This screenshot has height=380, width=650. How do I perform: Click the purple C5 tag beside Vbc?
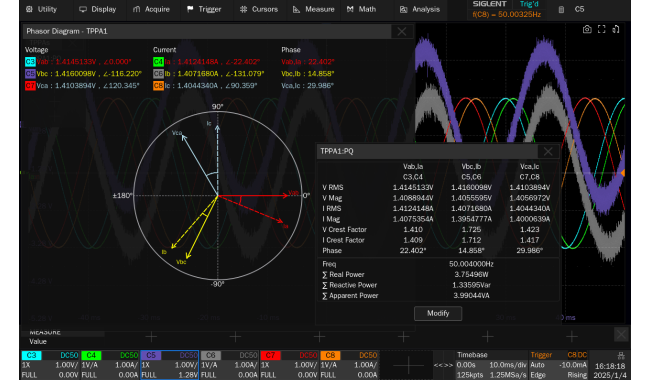point(30,74)
